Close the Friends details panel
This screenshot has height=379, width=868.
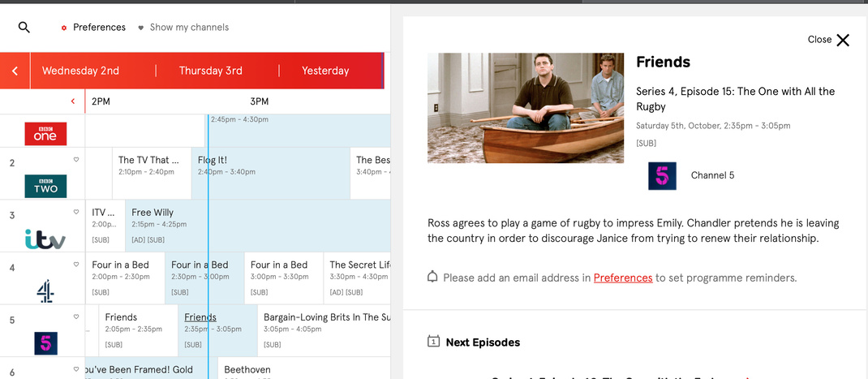click(829, 40)
